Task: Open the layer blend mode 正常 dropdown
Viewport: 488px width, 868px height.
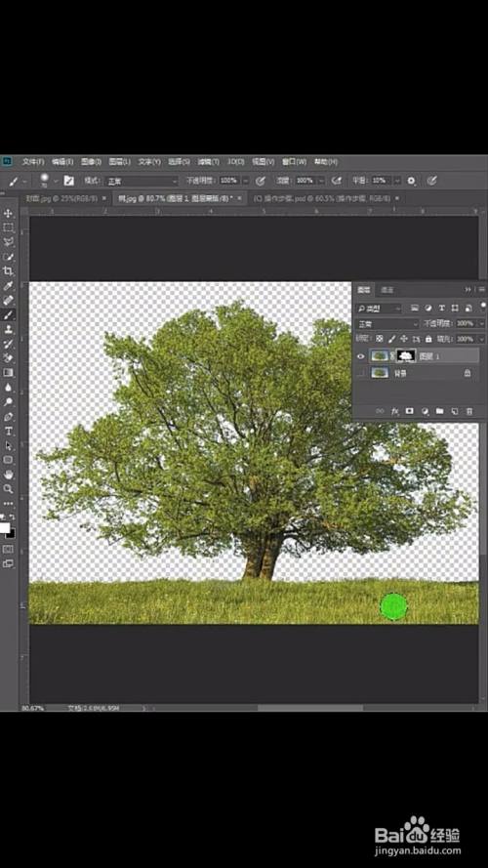Action: 387,323
